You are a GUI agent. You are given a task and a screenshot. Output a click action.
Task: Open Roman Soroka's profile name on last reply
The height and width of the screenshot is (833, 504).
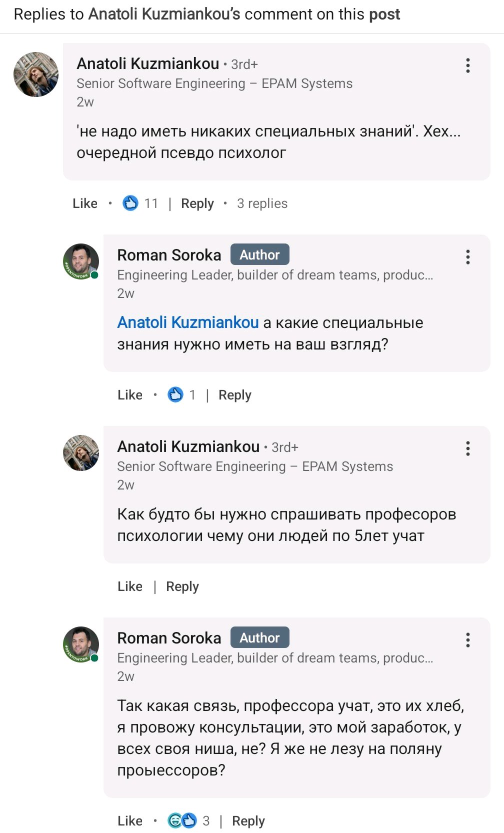[169, 638]
